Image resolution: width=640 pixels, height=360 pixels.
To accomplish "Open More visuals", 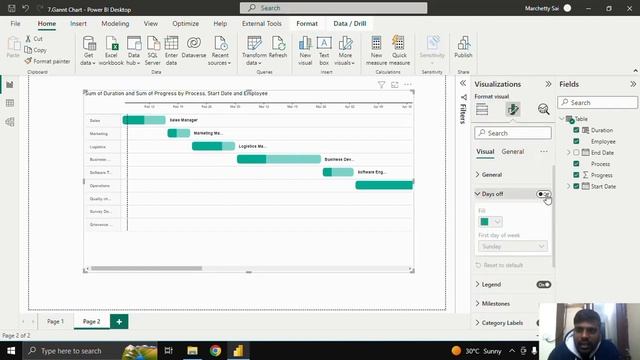I will tap(345, 51).
